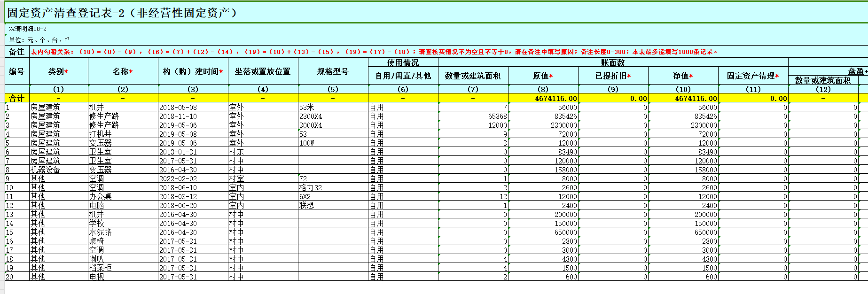Screen dimensions: 868x294
Task: Select name cell 水泥路 in row 15
Action: click(123, 232)
